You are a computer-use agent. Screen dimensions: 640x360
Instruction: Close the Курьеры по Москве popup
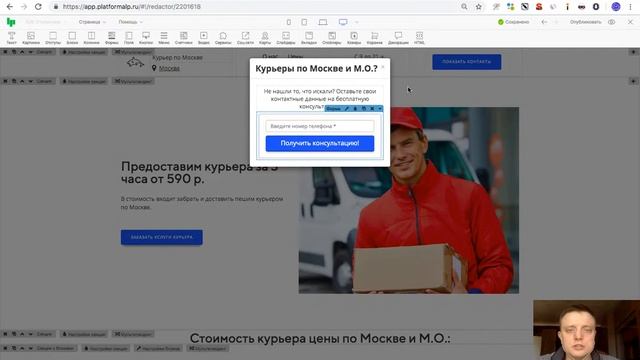click(383, 67)
